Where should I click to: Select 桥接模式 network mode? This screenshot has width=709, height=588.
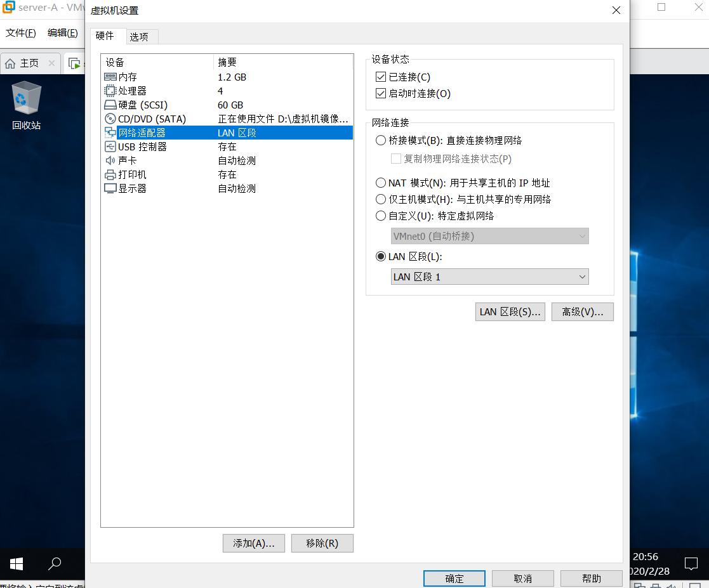[381, 140]
